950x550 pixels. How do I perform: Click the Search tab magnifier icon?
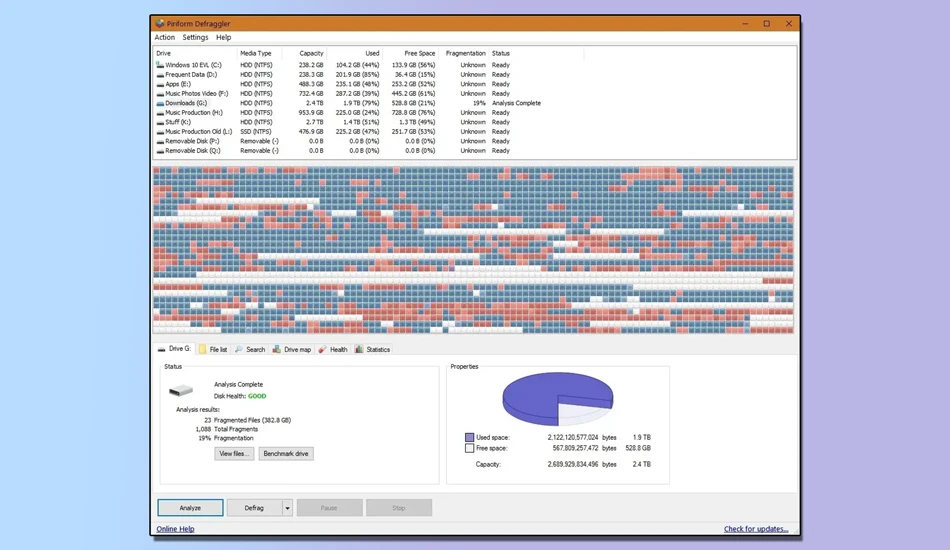239,350
